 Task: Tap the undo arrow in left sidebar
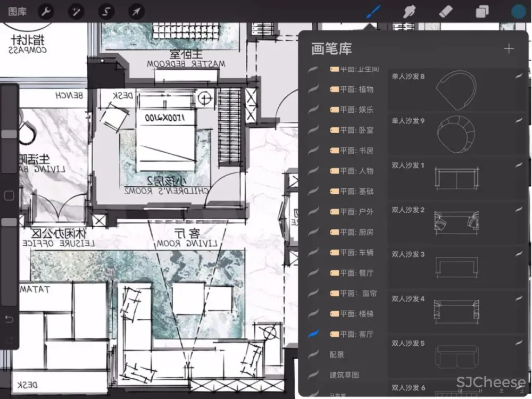pos(9,319)
